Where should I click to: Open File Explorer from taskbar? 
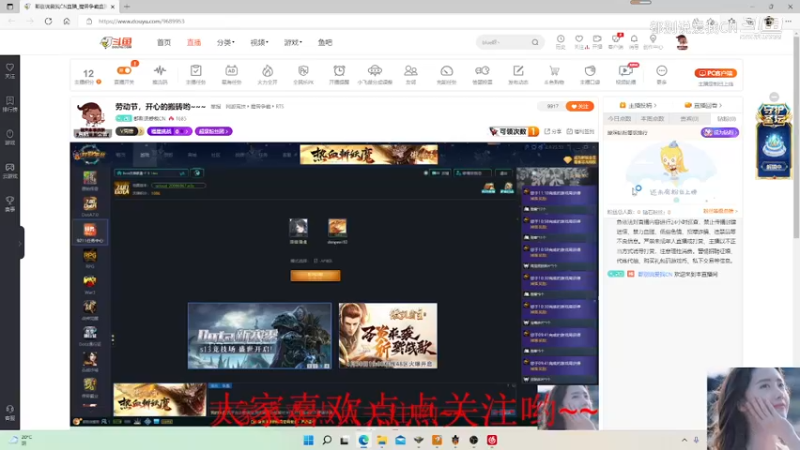pyautogui.click(x=382, y=440)
